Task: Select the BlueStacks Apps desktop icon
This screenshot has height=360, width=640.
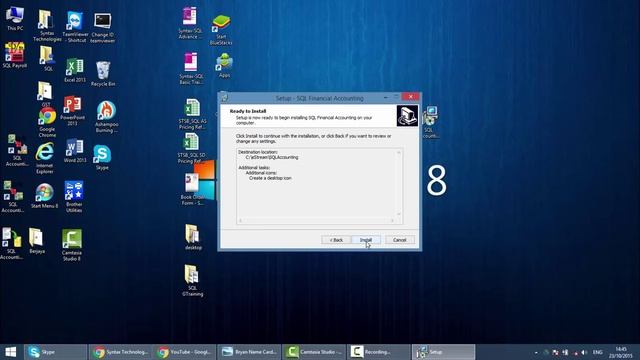Action: [x=224, y=65]
